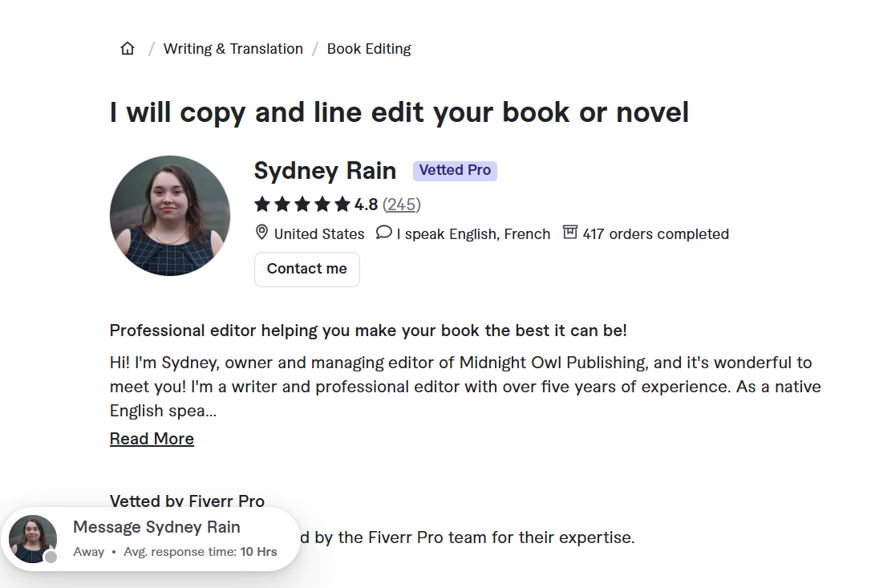Select the first star in the rating

tap(262, 205)
